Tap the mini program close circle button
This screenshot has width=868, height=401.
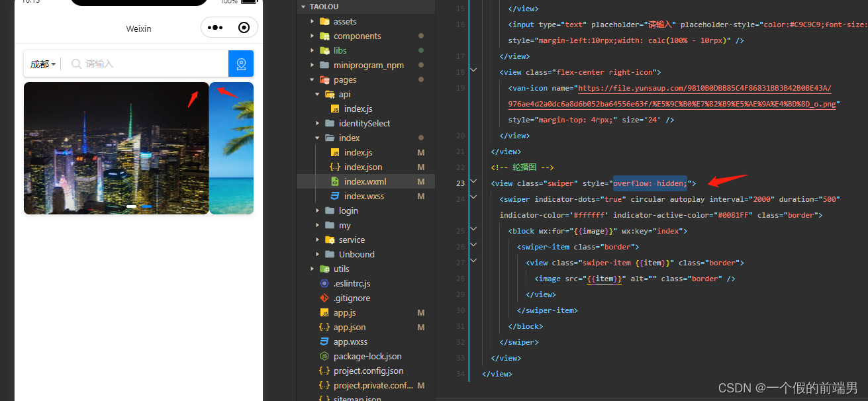[x=244, y=28]
